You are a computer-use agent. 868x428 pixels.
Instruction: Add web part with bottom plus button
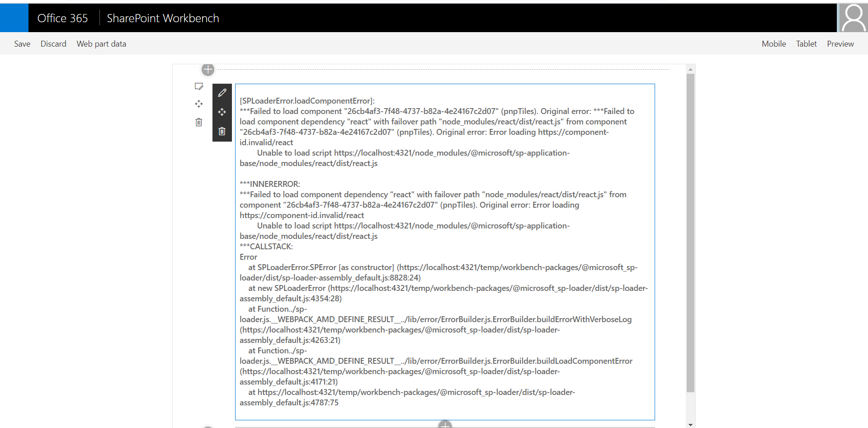click(x=445, y=424)
